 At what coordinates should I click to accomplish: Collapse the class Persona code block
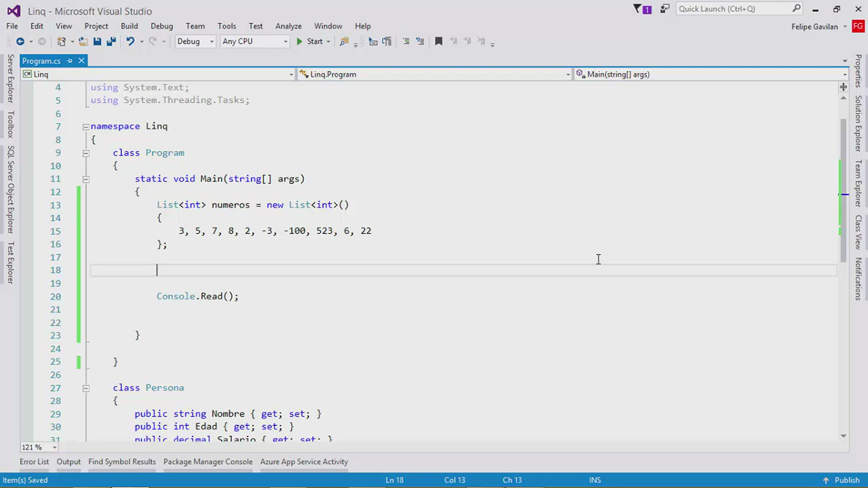[86, 388]
